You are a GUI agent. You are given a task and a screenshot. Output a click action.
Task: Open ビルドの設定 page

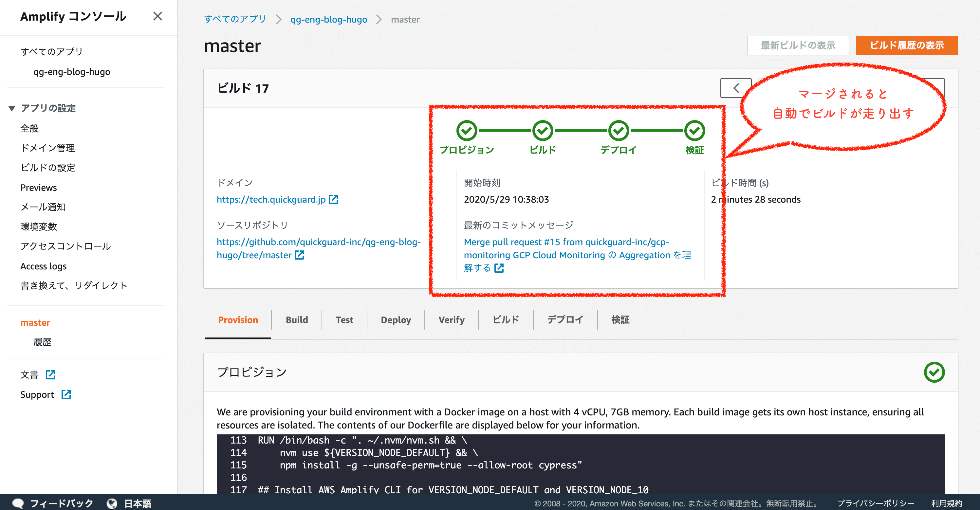(x=47, y=168)
